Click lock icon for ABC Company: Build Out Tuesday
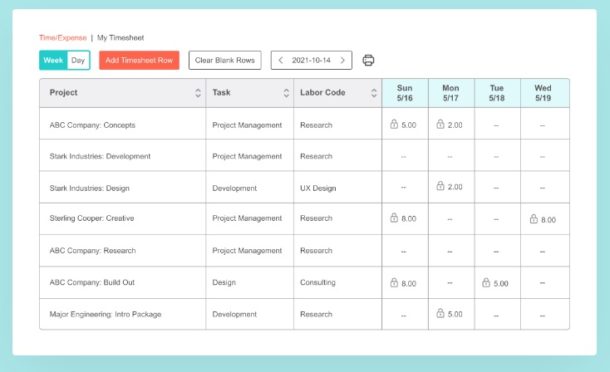This screenshot has height=372, width=610. click(x=486, y=283)
